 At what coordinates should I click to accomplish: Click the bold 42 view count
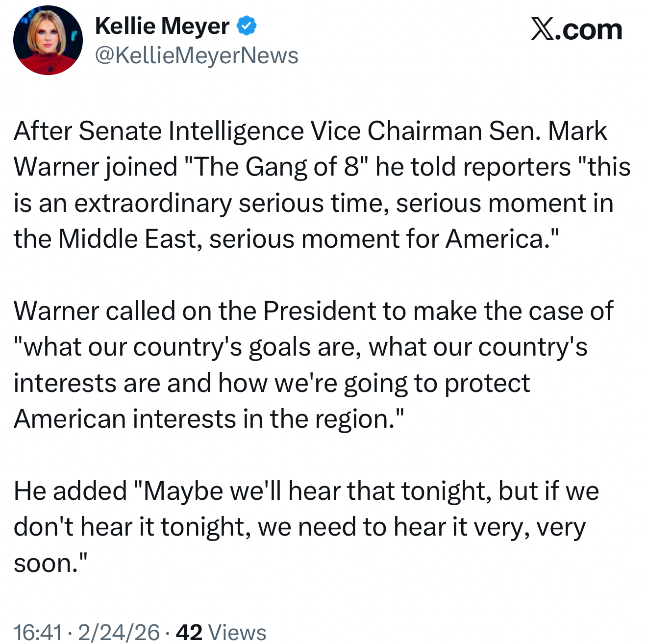189,632
